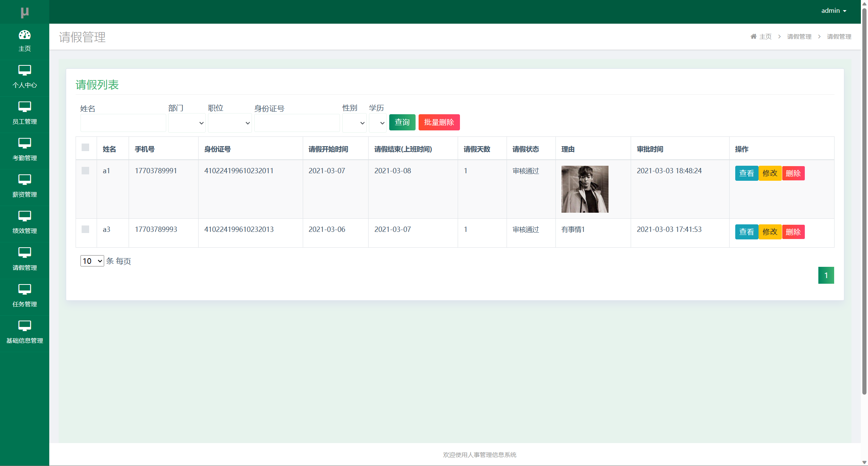Open 薪资管理 sidebar icon
Viewport: 868px width, 466px height.
[24, 180]
